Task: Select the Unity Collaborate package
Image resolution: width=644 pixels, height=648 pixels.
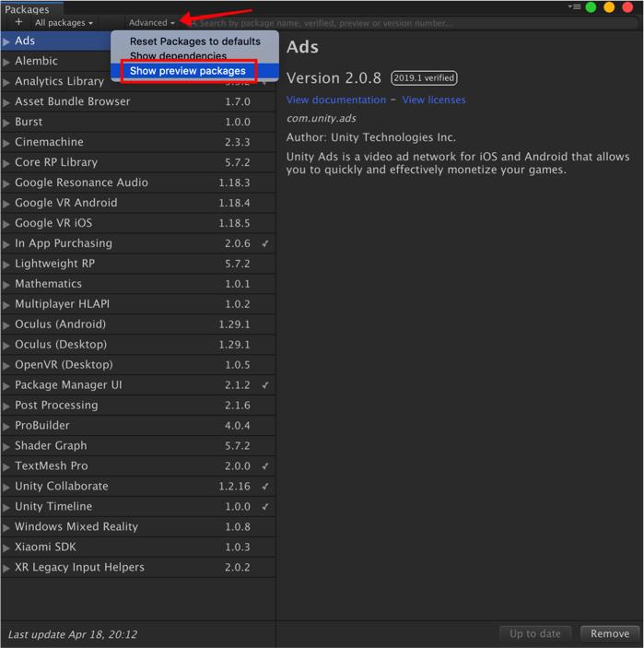Action: [x=138, y=487]
